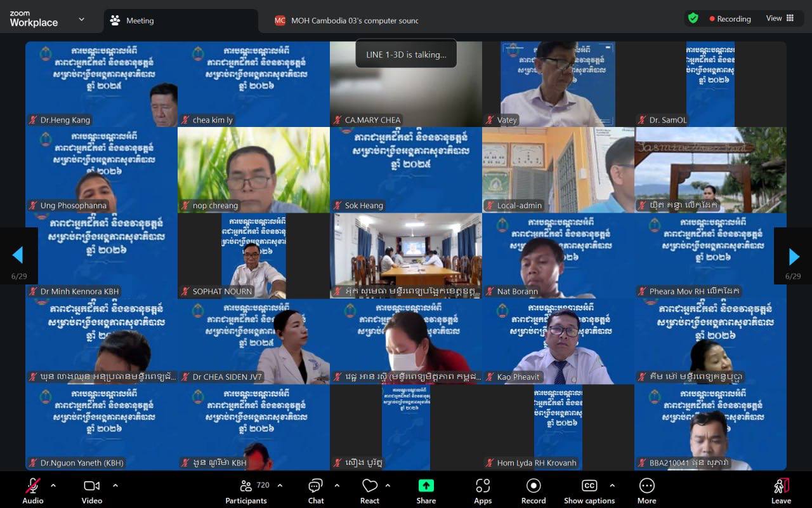Screen dimensions: 812x508
Task: Open the More options icon
Action: click(x=646, y=486)
